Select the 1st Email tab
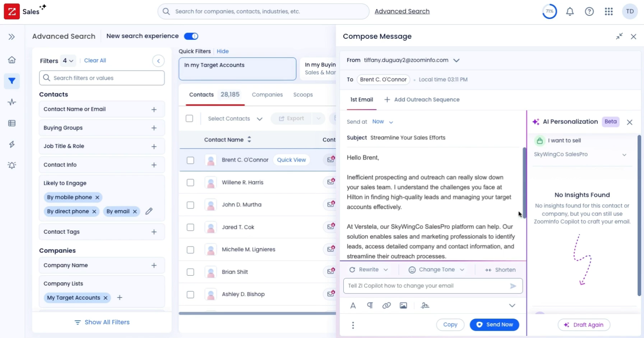The width and height of the screenshot is (644, 338). tap(362, 100)
